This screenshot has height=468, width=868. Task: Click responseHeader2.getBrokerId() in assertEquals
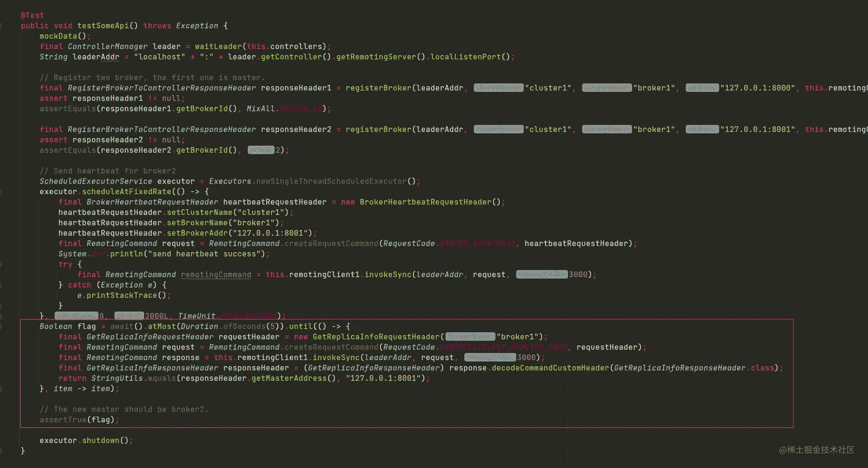click(x=169, y=150)
